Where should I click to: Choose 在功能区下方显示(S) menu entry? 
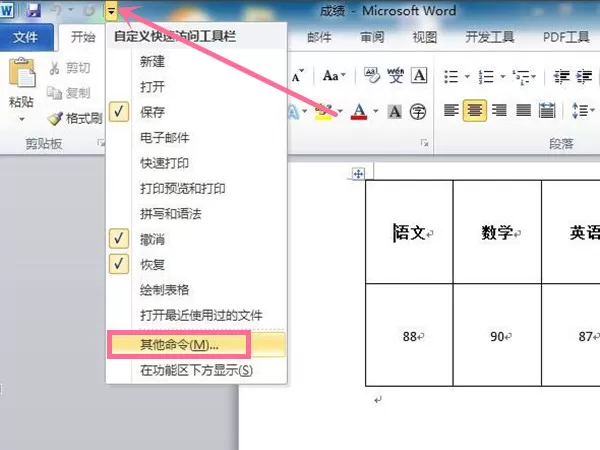click(196, 370)
